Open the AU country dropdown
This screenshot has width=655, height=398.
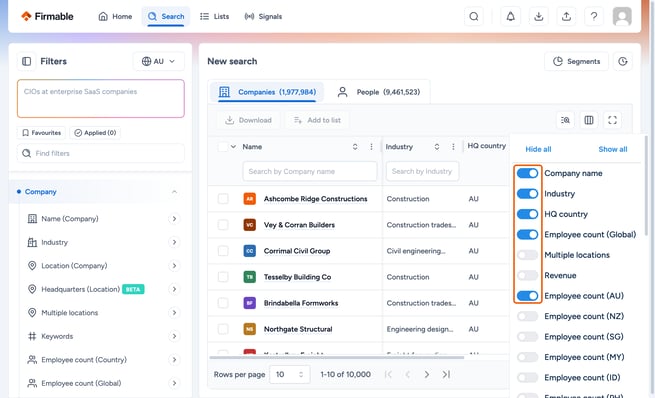158,61
